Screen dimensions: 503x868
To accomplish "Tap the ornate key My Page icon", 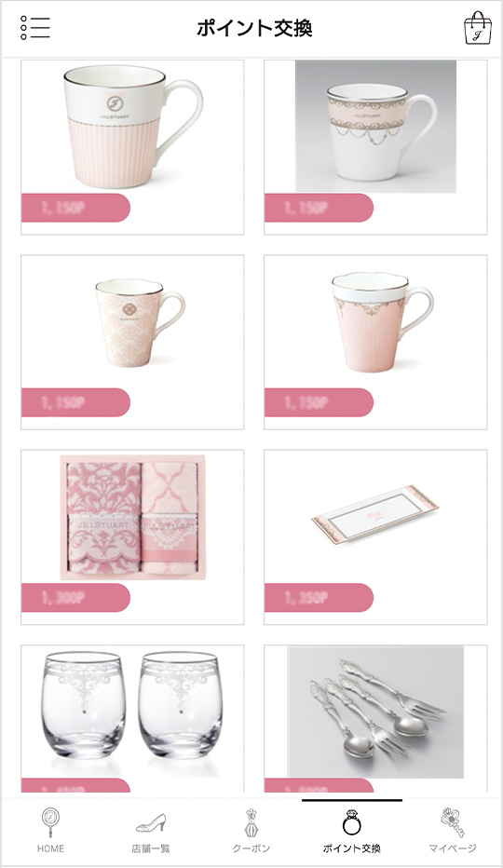I will pos(453,822).
